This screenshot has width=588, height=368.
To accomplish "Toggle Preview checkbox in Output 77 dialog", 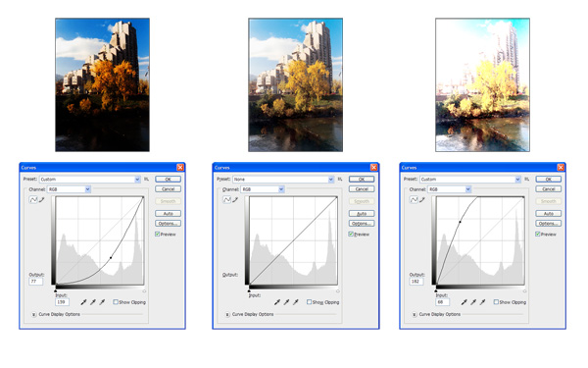I will coord(158,234).
